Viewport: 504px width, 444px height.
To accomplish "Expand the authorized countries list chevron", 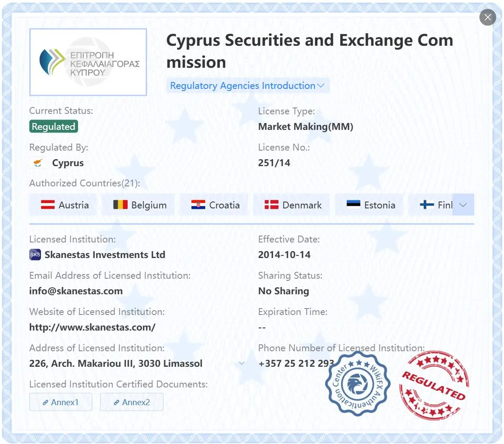I will click(463, 205).
